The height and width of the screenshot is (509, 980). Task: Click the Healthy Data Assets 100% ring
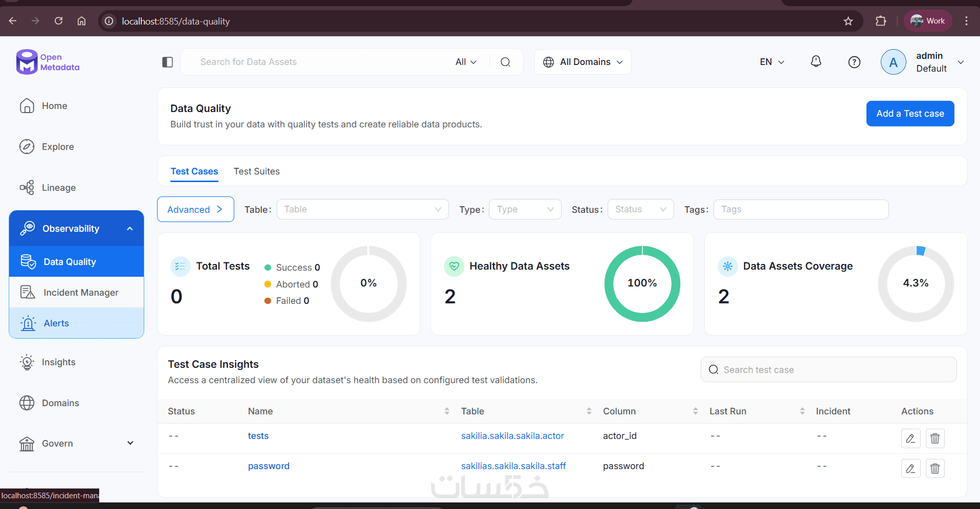642,283
